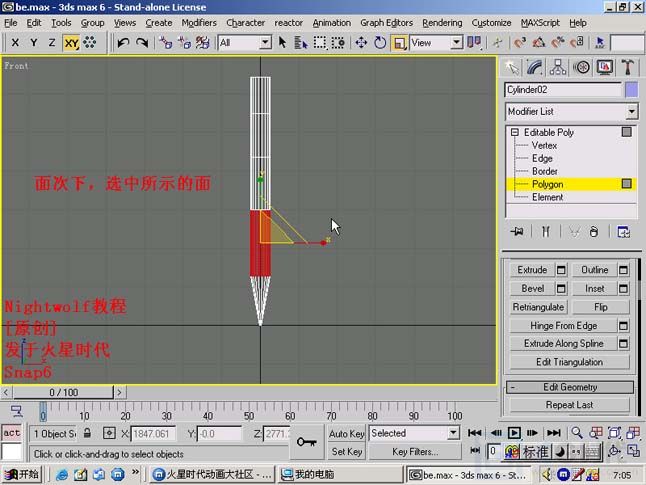Restrict to Y axis constraint
The width and height of the screenshot is (646, 485).
[x=33, y=42]
